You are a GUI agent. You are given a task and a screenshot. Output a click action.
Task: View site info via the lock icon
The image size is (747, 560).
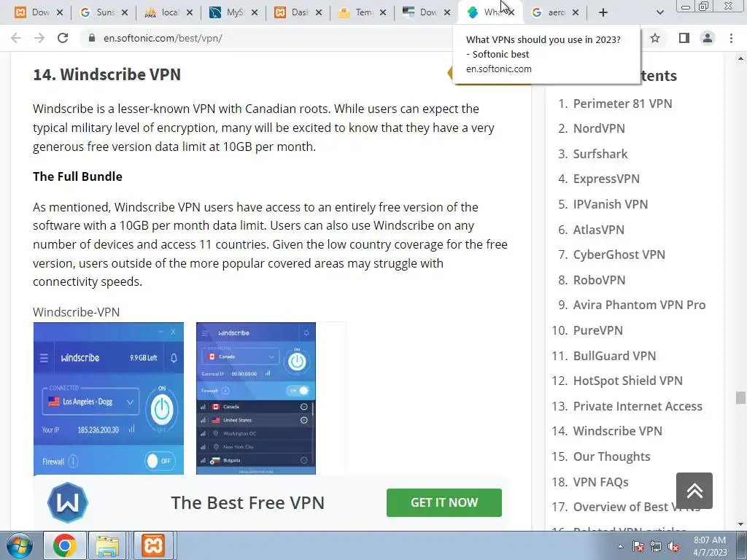(92, 38)
